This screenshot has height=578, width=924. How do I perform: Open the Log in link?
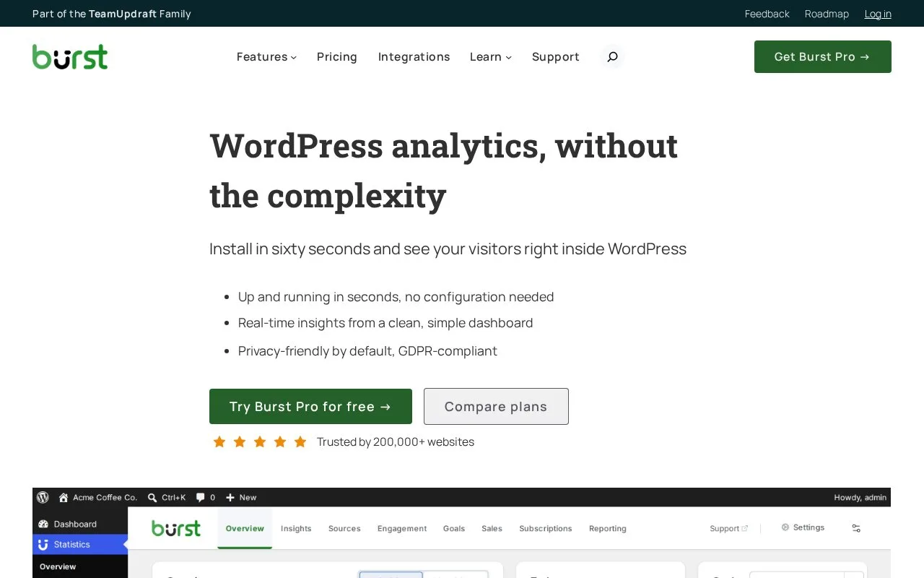pos(878,14)
